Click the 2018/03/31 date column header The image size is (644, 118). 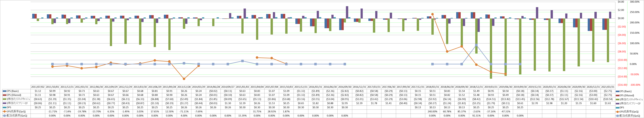pos(432,87)
